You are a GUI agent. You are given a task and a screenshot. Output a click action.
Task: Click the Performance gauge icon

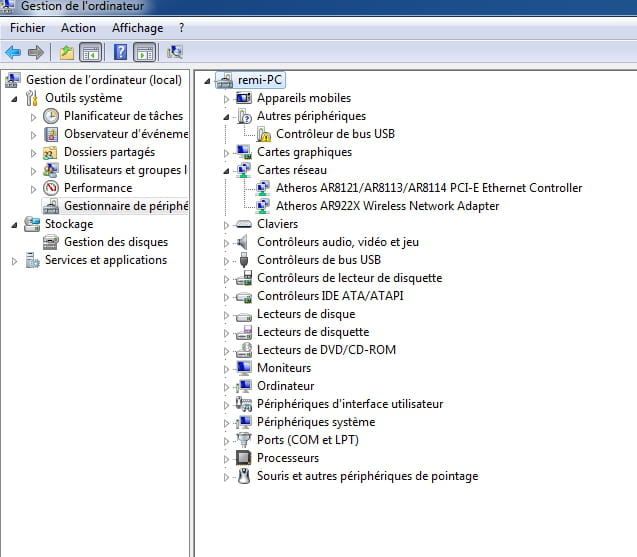pyautogui.click(x=51, y=188)
